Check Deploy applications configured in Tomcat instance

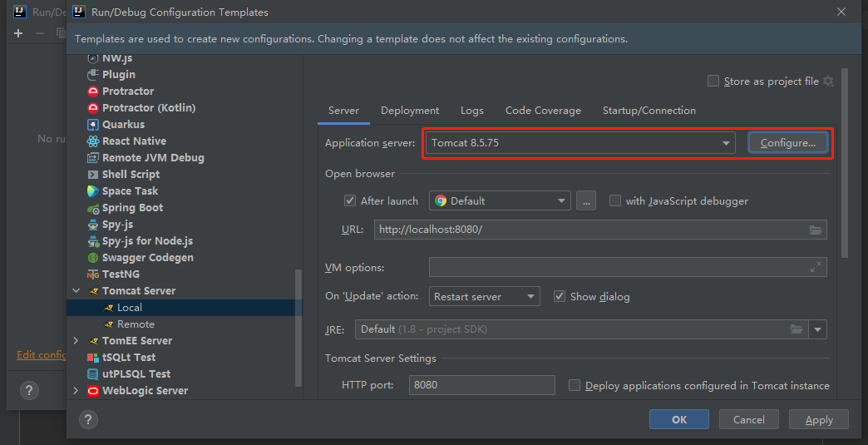[575, 385]
